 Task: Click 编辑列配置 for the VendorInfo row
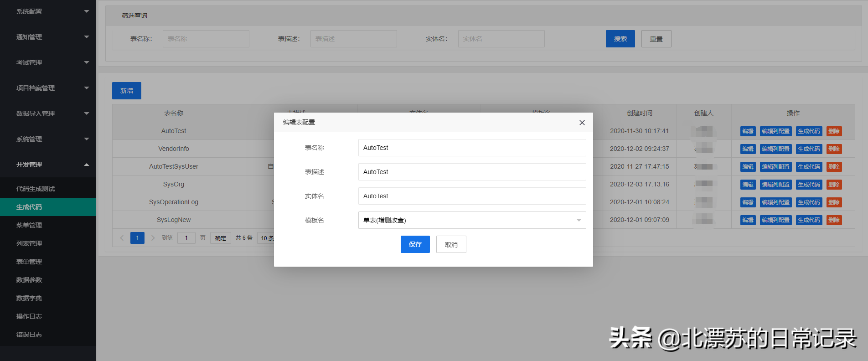775,149
